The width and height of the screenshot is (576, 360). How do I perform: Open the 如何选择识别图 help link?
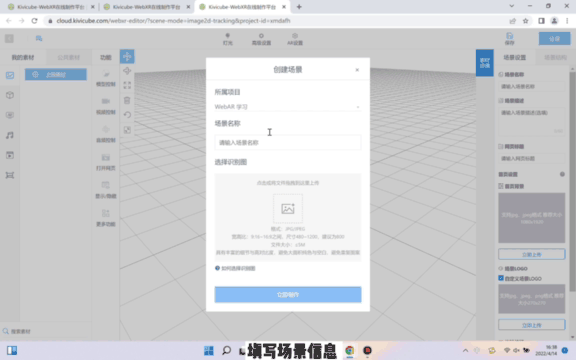click(x=235, y=269)
